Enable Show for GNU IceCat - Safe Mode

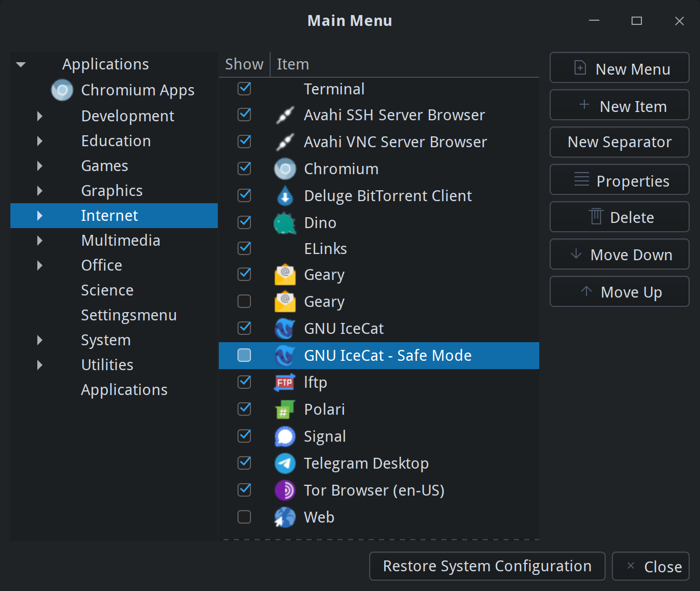coord(244,355)
